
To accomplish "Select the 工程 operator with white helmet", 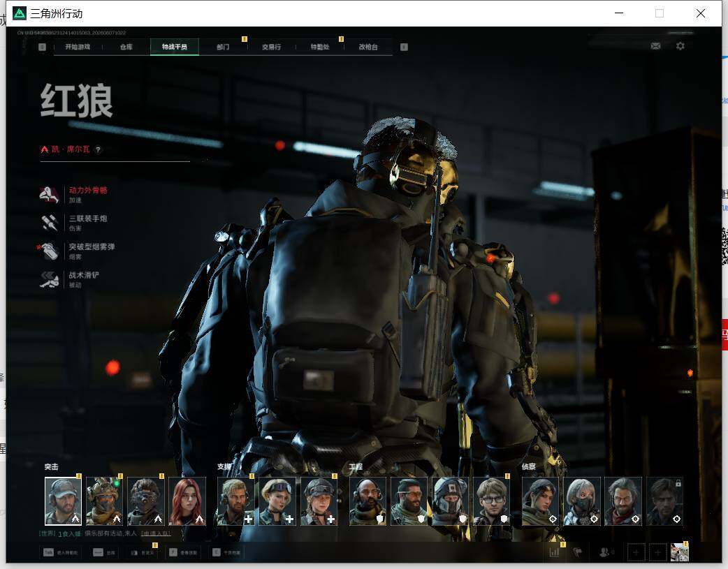I will click(451, 501).
